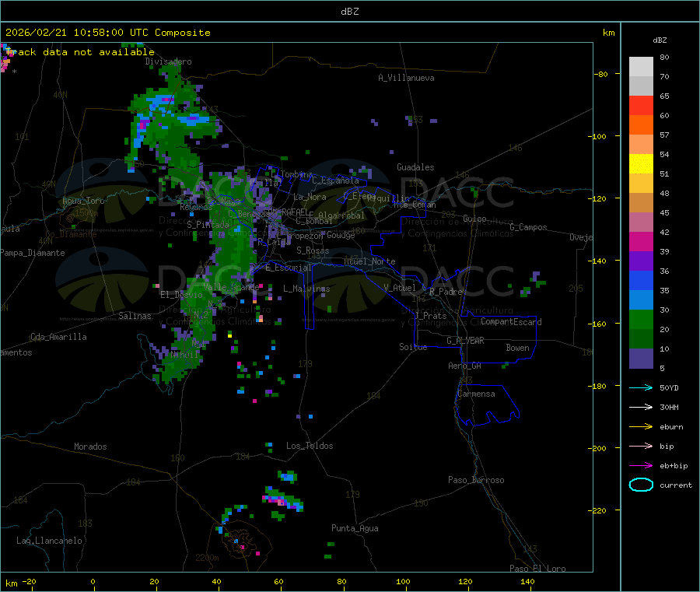The width and height of the screenshot is (700, 592).
Task: Click the 'El_Desvio' map label
Action: point(181,295)
